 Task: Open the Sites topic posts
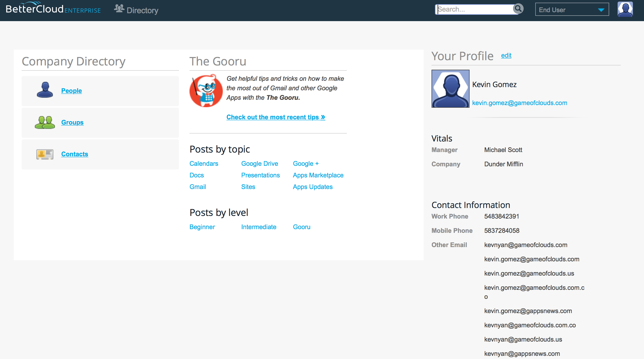point(248,187)
